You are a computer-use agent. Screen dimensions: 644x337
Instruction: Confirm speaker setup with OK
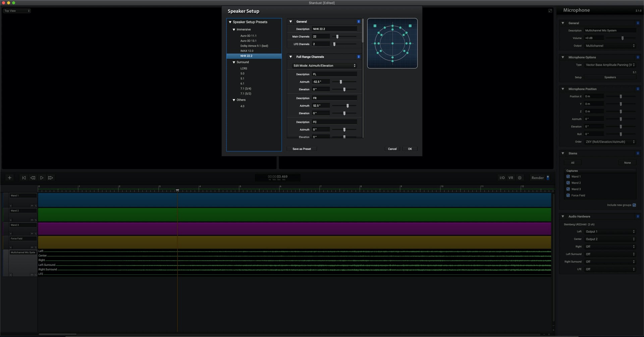410,149
